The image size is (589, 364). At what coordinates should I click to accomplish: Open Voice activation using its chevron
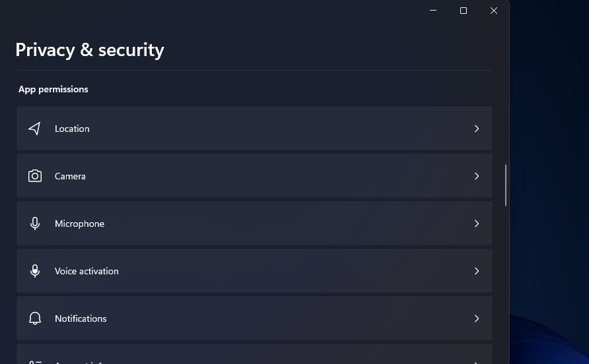pyautogui.click(x=477, y=271)
